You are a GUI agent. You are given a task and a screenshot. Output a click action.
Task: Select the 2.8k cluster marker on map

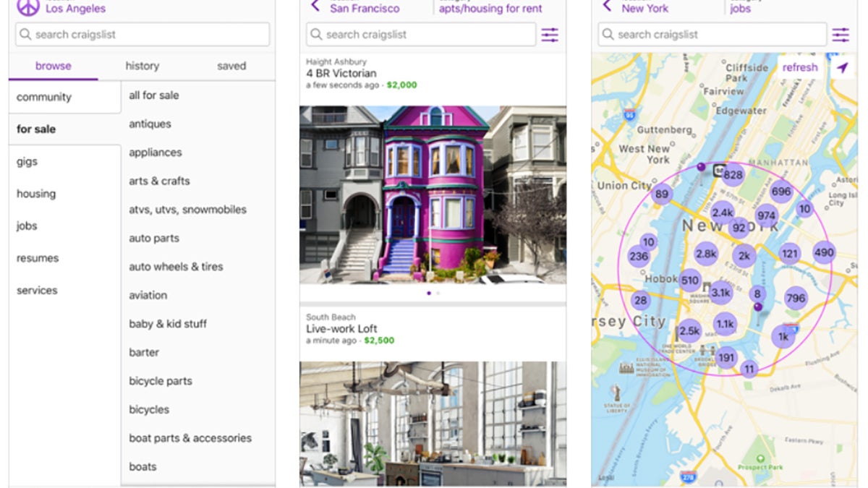(x=706, y=254)
